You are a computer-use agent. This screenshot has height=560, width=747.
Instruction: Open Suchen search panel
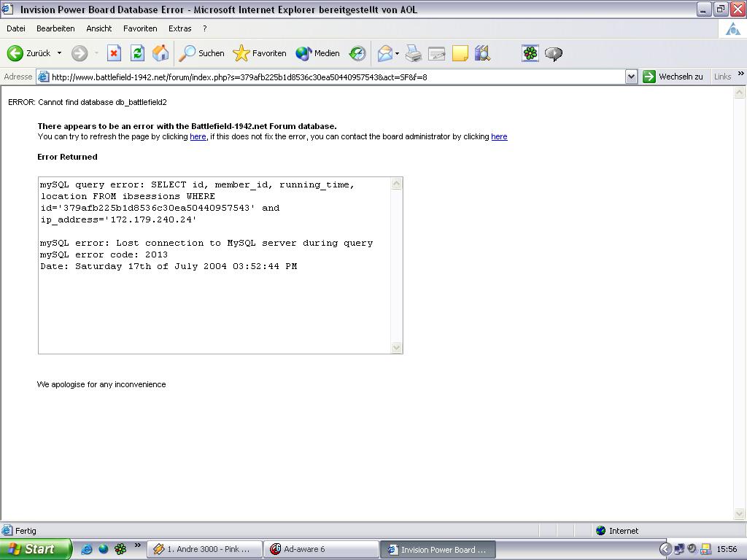201,53
